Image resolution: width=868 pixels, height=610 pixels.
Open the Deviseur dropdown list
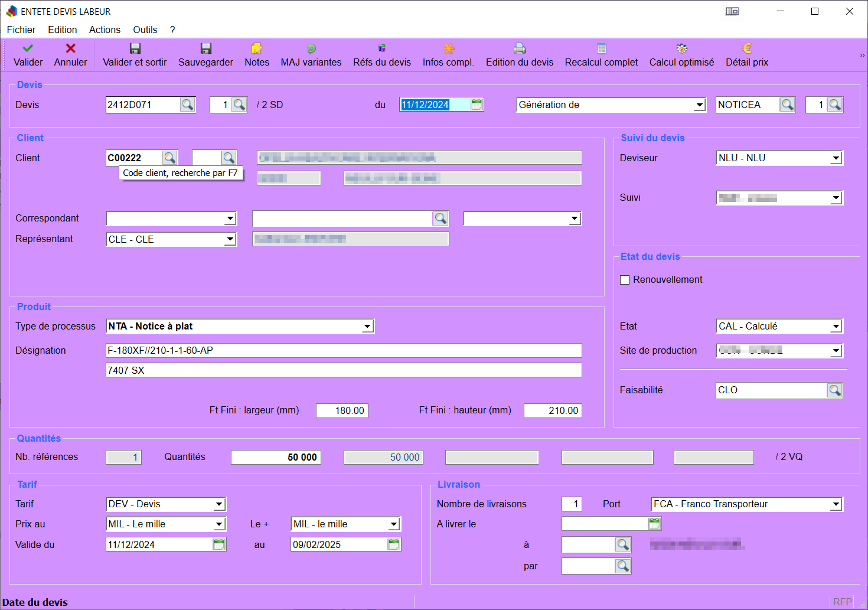click(x=836, y=158)
